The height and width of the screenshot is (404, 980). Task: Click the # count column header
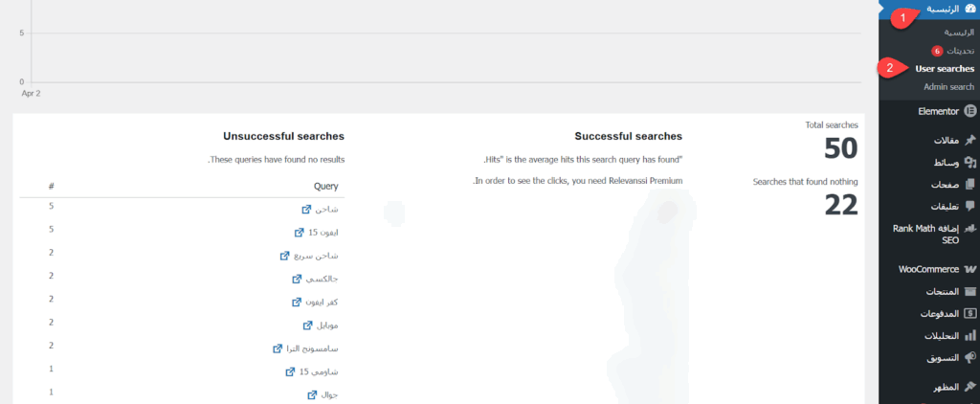click(52, 186)
